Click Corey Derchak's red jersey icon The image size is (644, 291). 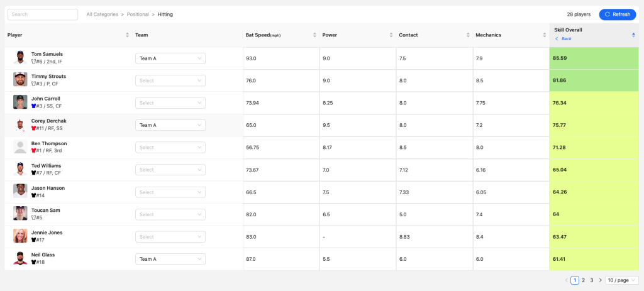(x=34, y=128)
